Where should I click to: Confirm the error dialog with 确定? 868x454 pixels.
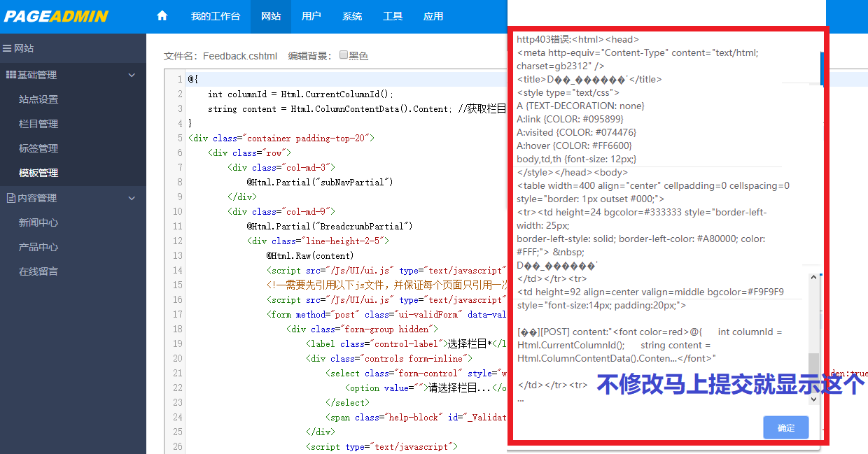[786, 427]
